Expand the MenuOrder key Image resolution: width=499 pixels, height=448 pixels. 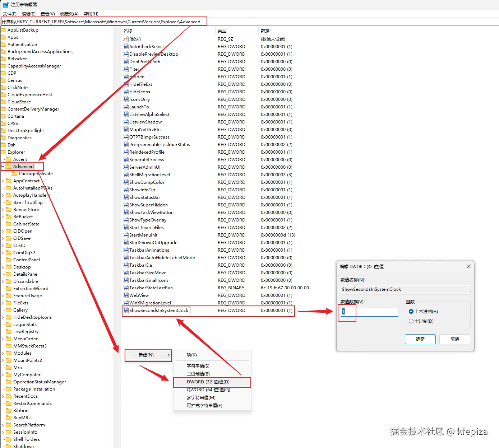tap(3, 339)
